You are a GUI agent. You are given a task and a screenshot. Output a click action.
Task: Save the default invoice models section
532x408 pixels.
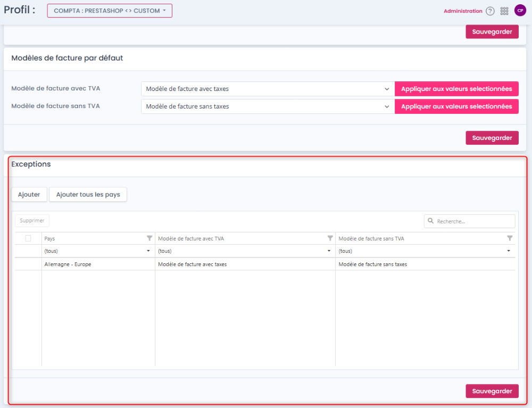tap(492, 138)
